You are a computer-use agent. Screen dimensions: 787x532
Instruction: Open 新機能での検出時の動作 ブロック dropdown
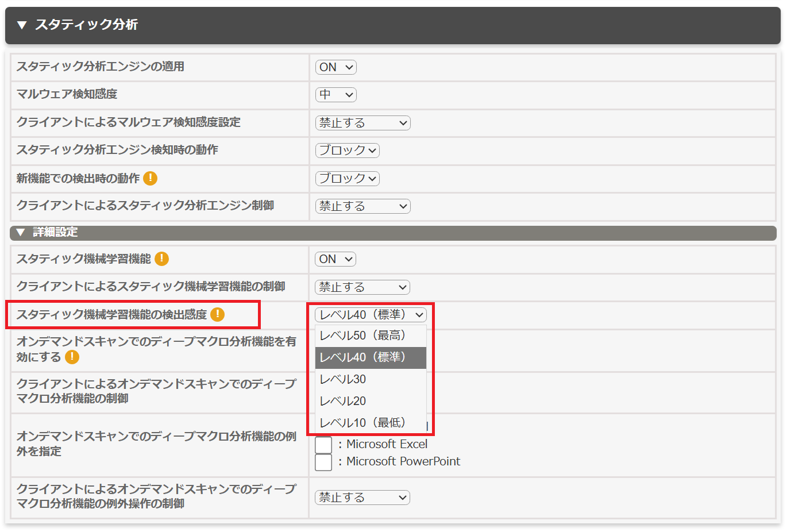[347, 179]
